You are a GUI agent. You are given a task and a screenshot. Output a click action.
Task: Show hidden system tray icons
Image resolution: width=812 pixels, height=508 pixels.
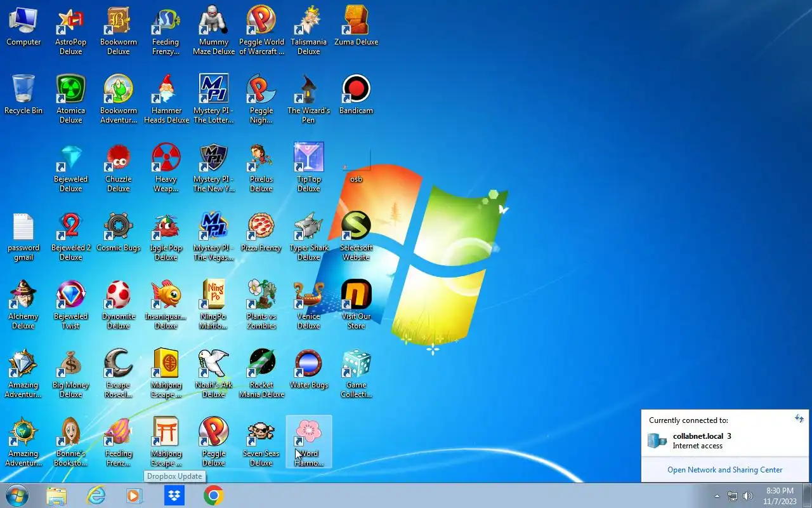[x=717, y=496]
